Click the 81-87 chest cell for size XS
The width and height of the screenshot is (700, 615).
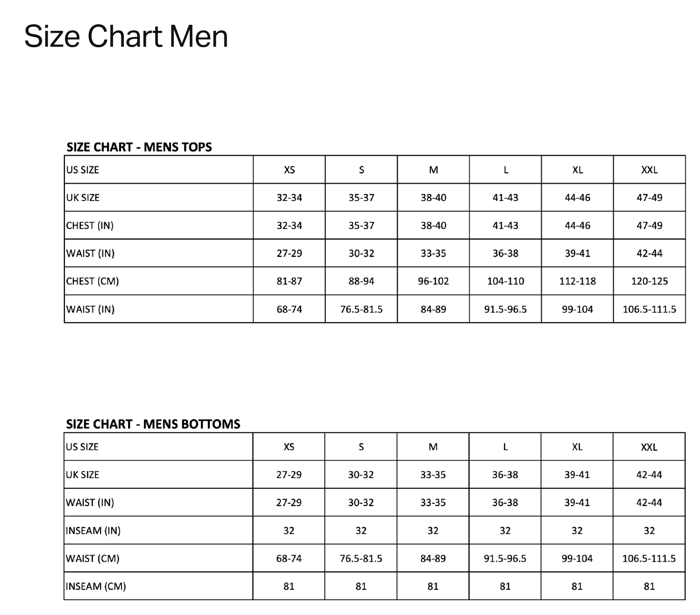(x=289, y=281)
